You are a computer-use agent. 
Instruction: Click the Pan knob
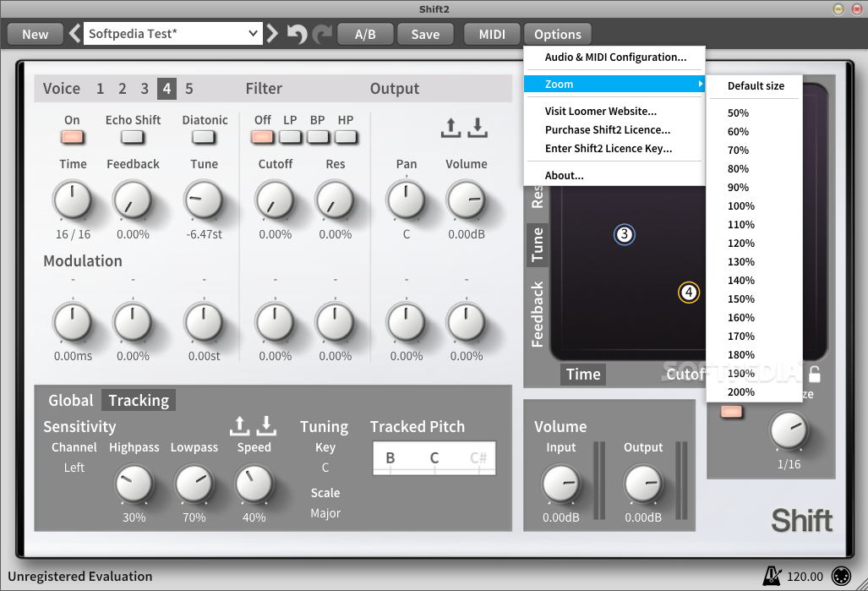pos(407,200)
